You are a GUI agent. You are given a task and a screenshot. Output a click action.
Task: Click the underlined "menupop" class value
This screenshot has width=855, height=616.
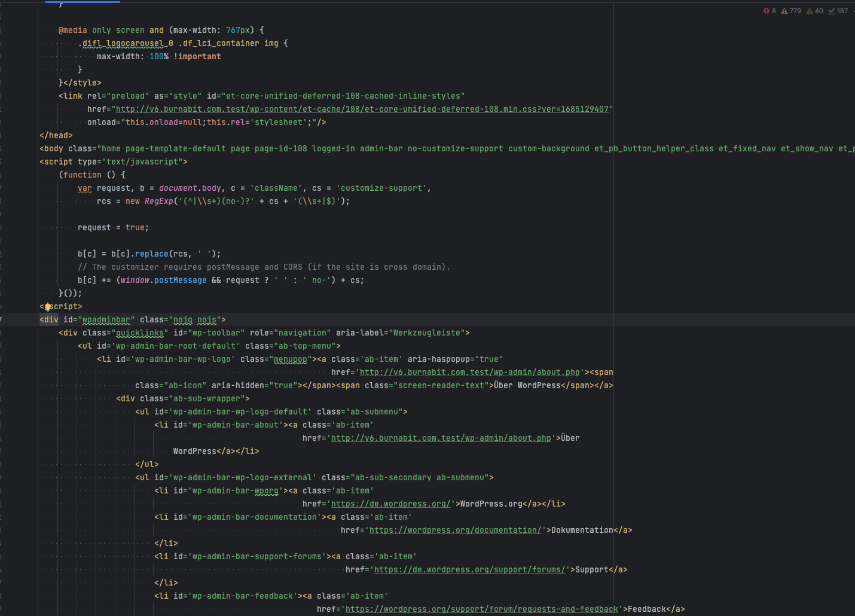click(290, 359)
